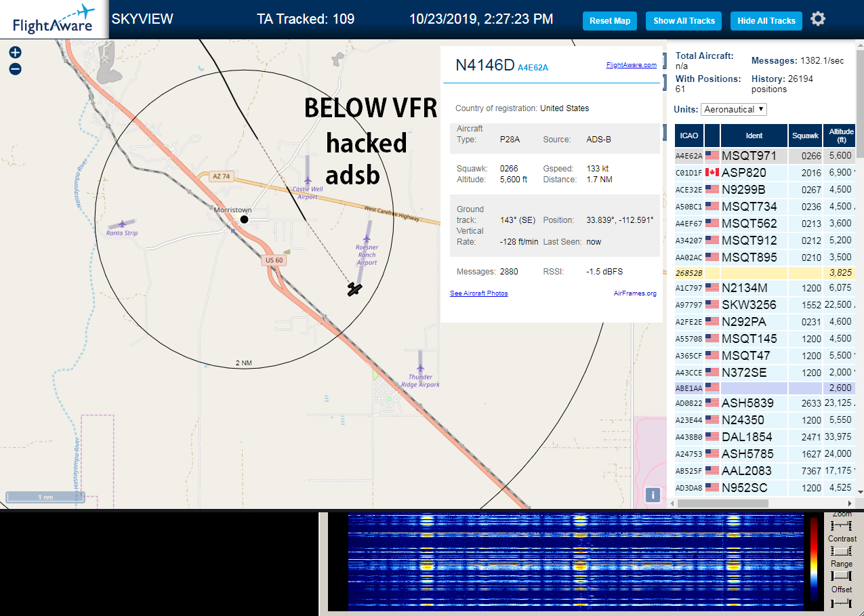Zoom out the map with the minus icon
The height and width of the screenshot is (616, 864).
click(x=15, y=68)
